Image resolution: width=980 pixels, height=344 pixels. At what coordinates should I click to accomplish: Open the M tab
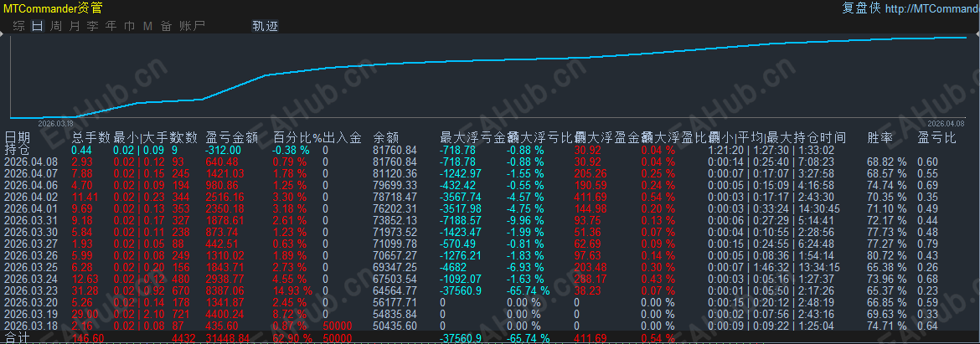pos(147,26)
